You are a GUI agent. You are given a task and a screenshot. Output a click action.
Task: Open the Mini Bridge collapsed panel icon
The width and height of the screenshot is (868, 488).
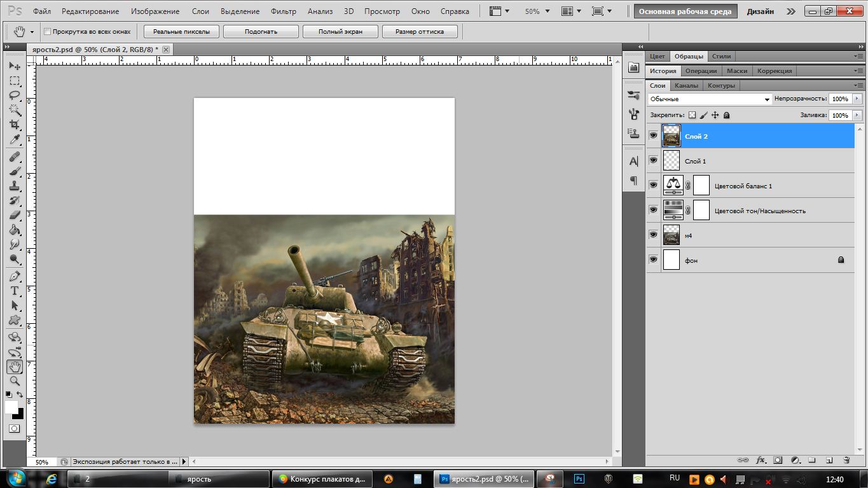point(633,67)
